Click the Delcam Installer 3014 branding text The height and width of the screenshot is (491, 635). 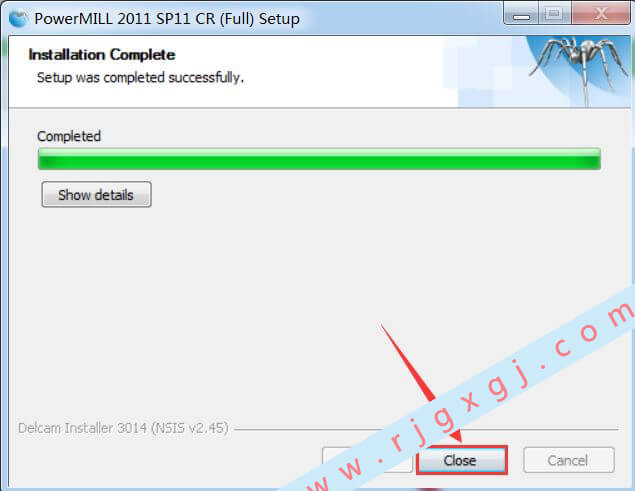click(123, 428)
